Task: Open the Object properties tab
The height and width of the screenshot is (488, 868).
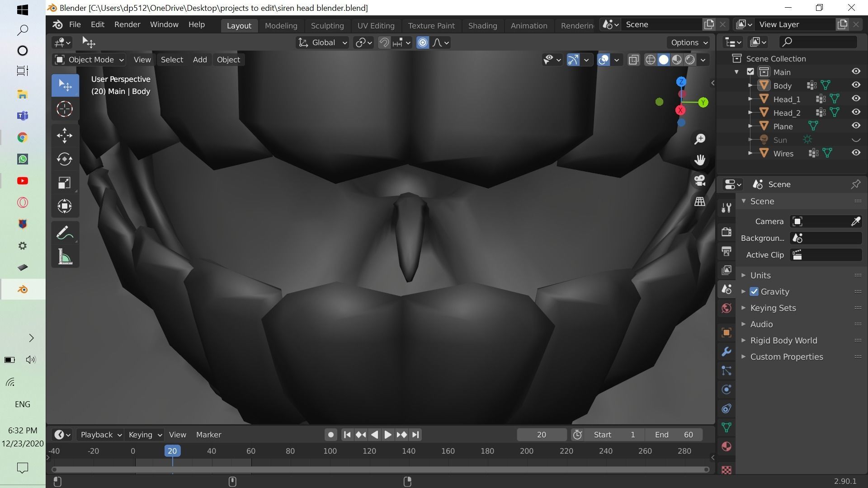Action: pos(726,333)
